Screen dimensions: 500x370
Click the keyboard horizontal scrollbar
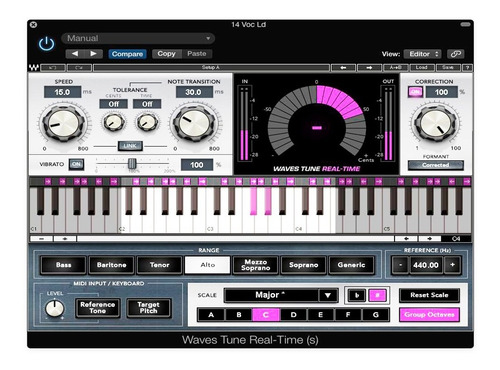[x=235, y=239]
